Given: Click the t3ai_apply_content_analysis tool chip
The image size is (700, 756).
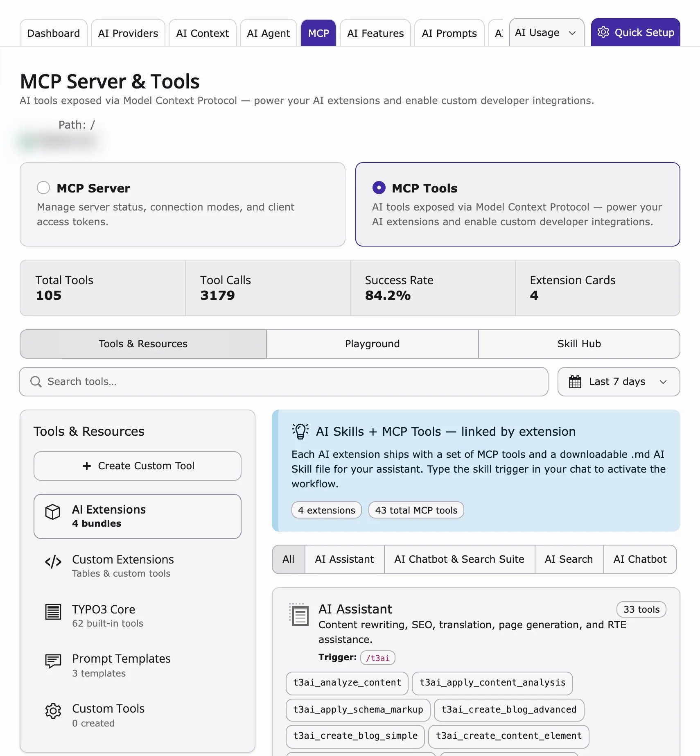Looking at the screenshot, I should tap(492, 683).
